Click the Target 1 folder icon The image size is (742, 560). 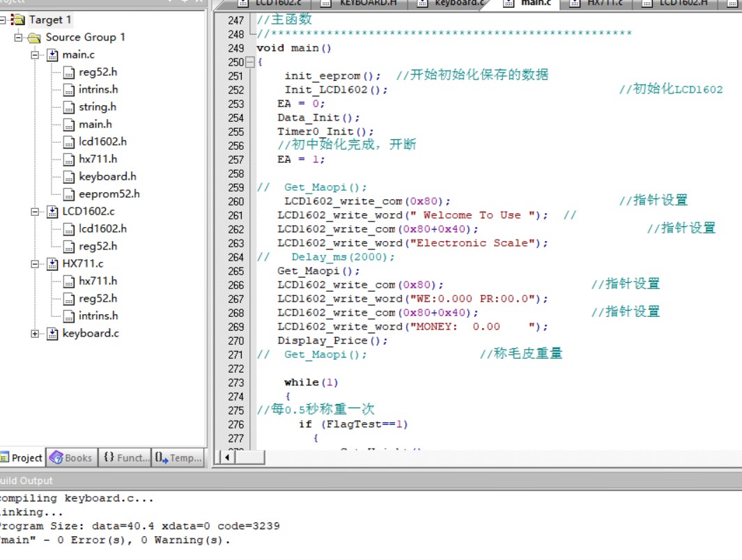(x=18, y=20)
